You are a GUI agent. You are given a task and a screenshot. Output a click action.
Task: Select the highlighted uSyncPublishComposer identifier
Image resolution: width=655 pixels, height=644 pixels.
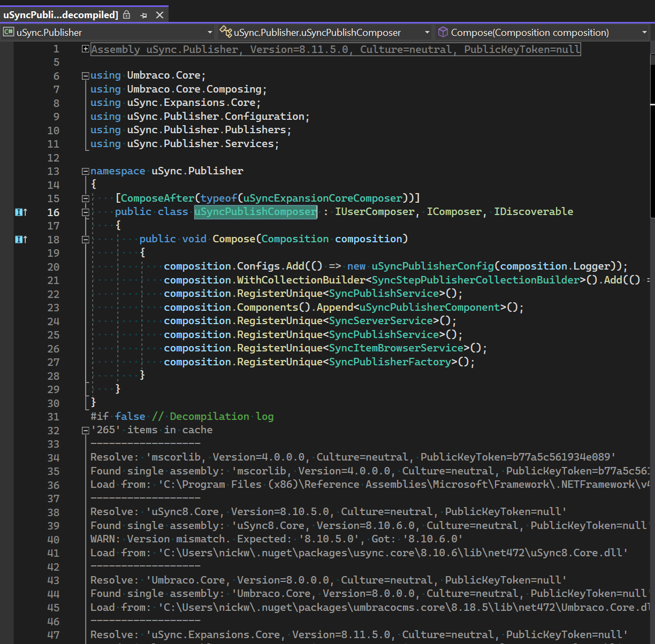(255, 212)
